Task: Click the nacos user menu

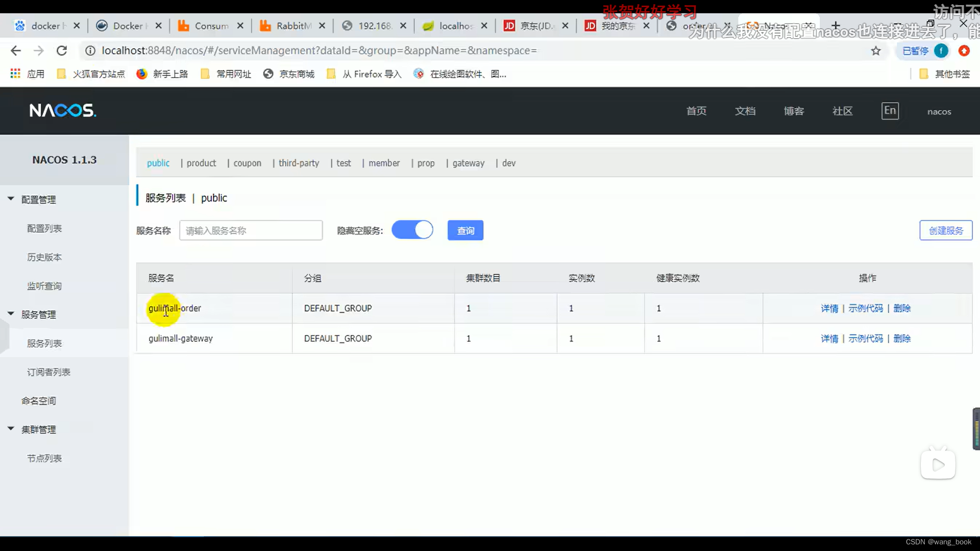Action: 939,111
